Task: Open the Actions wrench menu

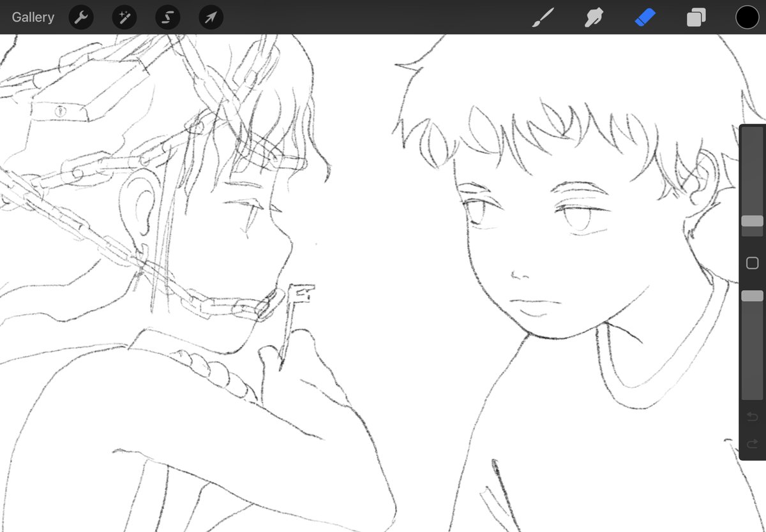Action: click(81, 17)
